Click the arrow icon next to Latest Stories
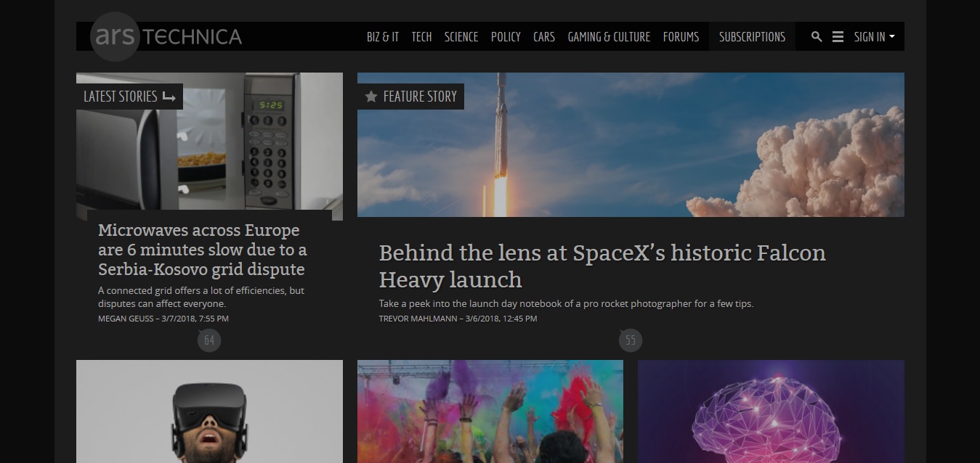This screenshot has width=980, height=463. (169, 96)
